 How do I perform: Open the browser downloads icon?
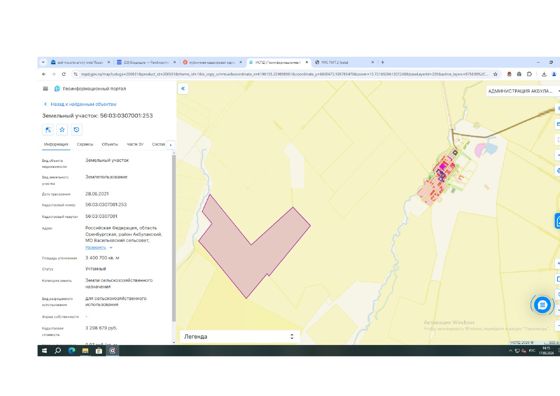[544, 74]
